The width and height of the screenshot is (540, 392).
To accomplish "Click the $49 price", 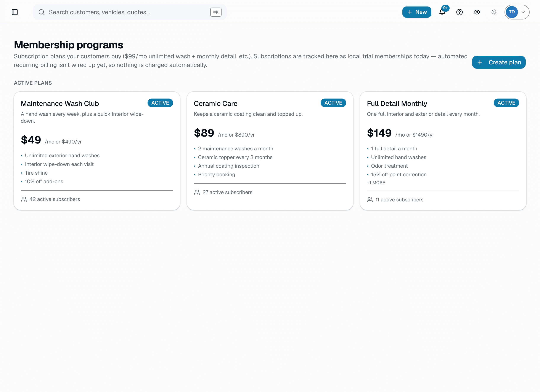I will [31, 140].
